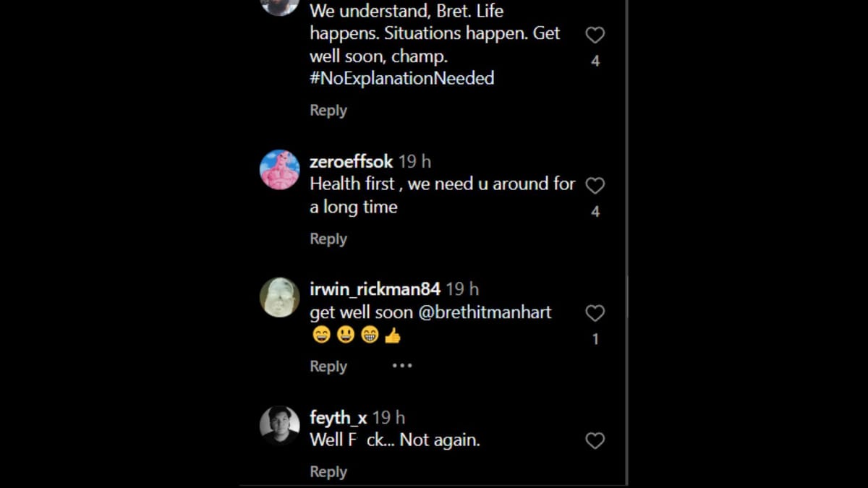This screenshot has width=868, height=488.
Task: View the 4 likes on zeroeffsok's comment
Action: pos(595,212)
